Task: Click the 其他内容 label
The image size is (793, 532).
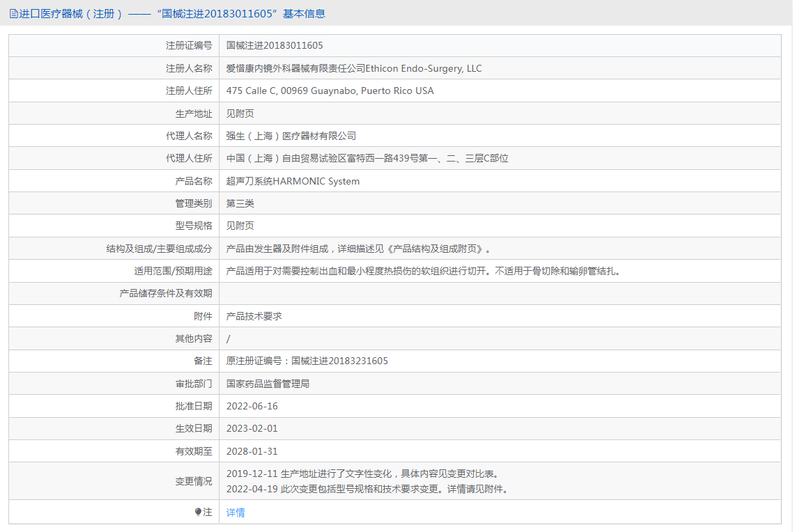Action: 194,338
